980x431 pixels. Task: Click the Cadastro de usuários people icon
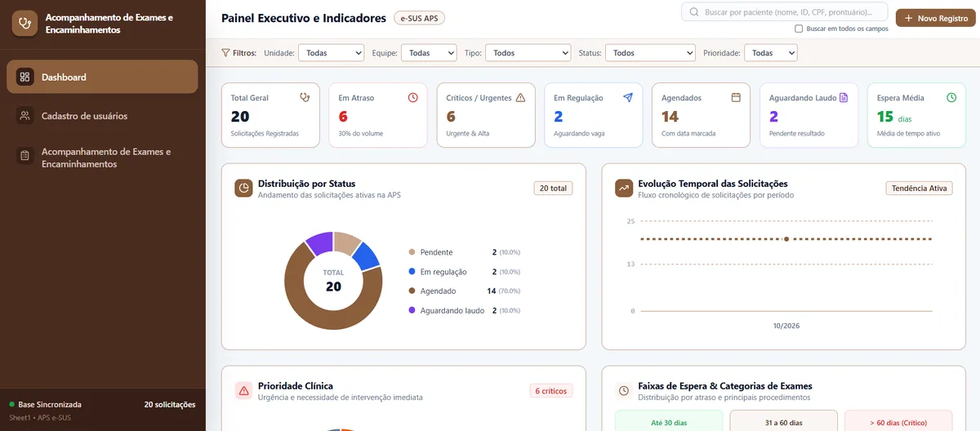(x=25, y=116)
